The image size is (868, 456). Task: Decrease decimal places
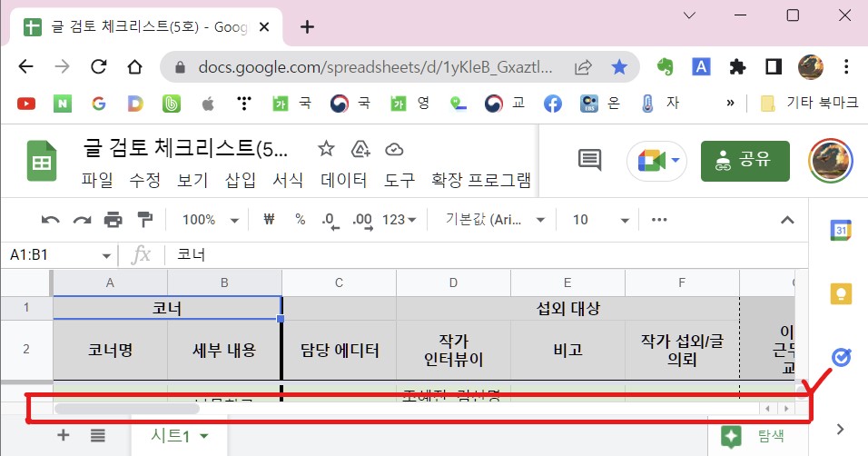coord(330,221)
